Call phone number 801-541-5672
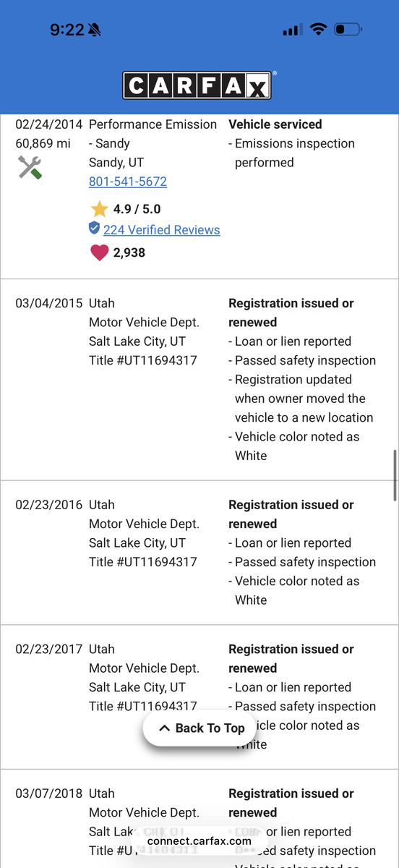 click(128, 182)
